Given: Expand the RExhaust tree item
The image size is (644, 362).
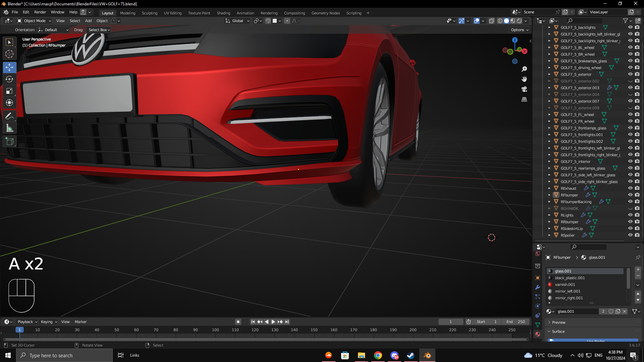Looking at the screenshot, I should (549, 188).
